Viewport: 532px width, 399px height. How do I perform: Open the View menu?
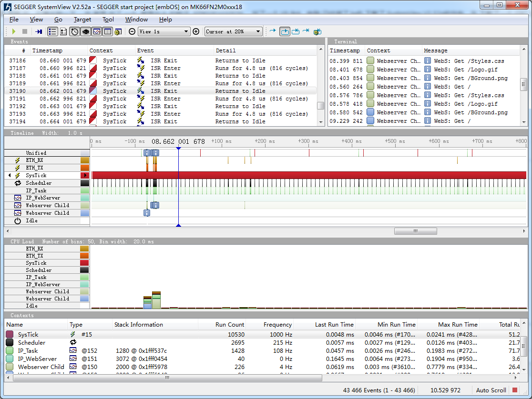[36, 20]
